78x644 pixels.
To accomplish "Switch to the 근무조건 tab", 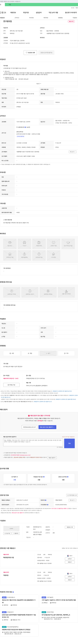I will [17, 18].
